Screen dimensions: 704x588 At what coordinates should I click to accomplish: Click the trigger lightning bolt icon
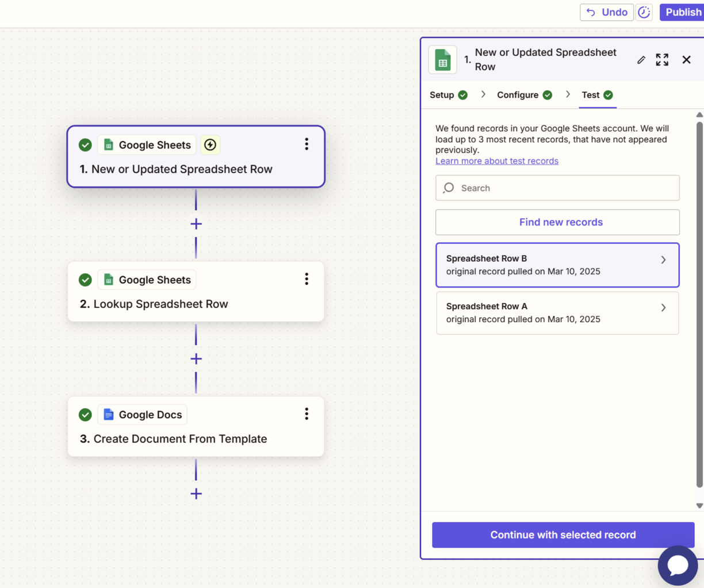(211, 145)
